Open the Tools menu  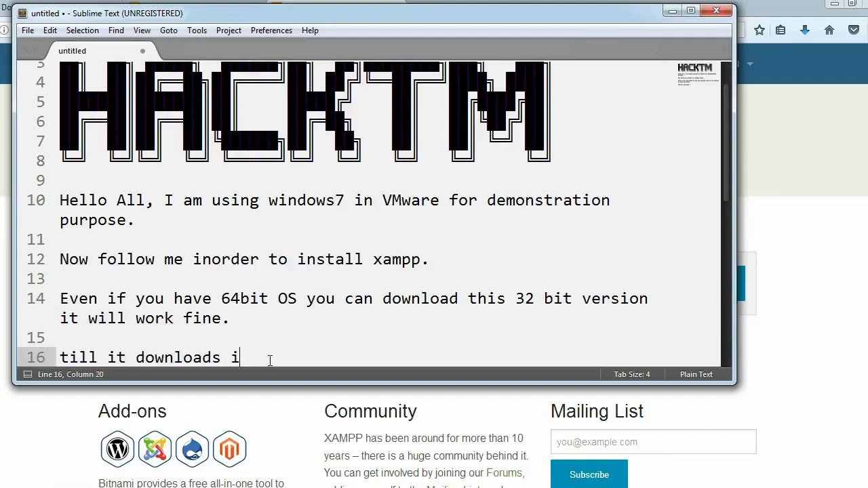point(197,30)
